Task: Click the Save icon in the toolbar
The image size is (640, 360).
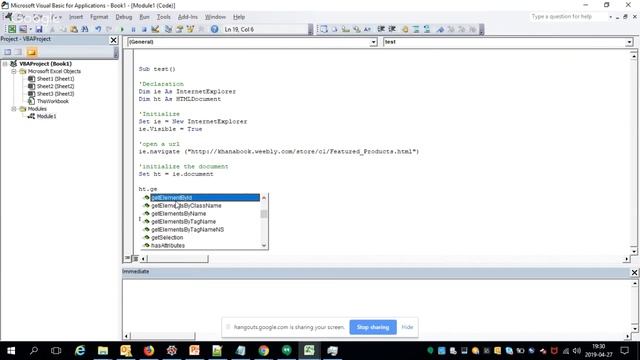Action: point(39,29)
